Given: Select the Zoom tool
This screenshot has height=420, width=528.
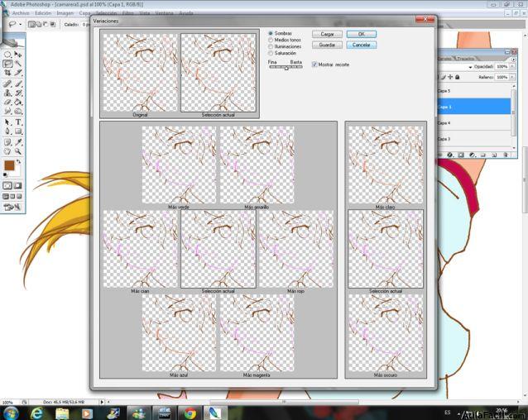Looking at the screenshot, I should coord(18,151).
